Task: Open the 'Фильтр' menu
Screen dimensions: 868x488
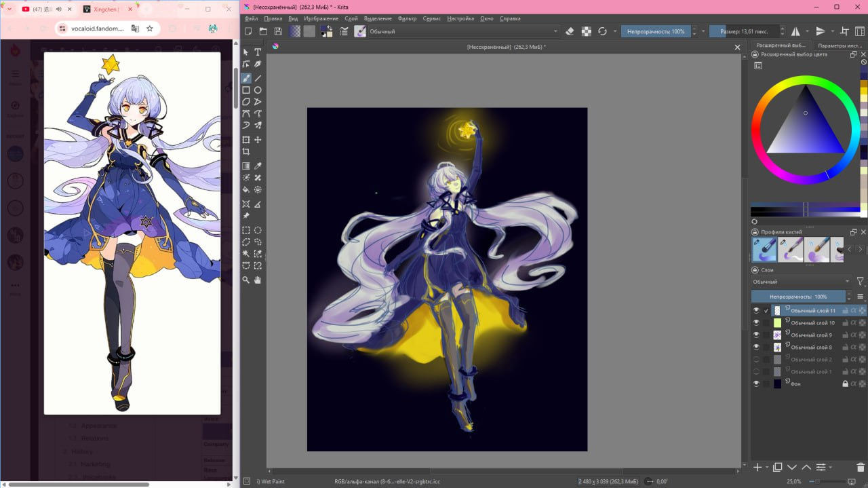Action: coord(408,18)
